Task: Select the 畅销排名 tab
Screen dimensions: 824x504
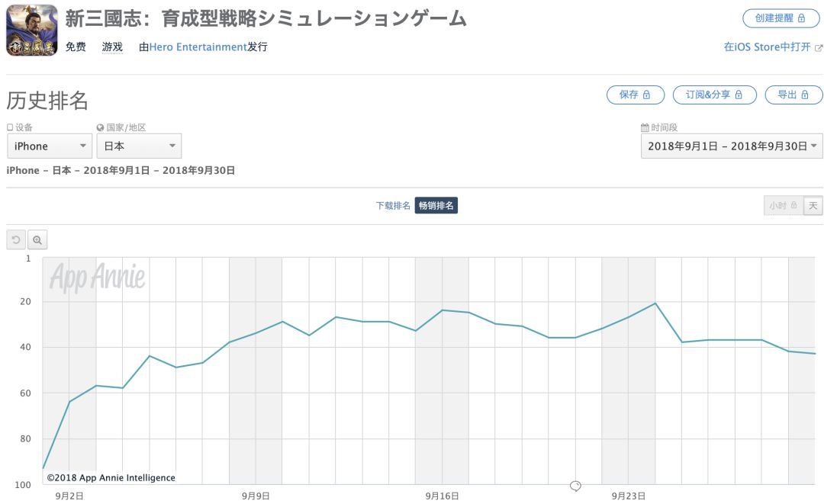Action: [x=436, y=206]
